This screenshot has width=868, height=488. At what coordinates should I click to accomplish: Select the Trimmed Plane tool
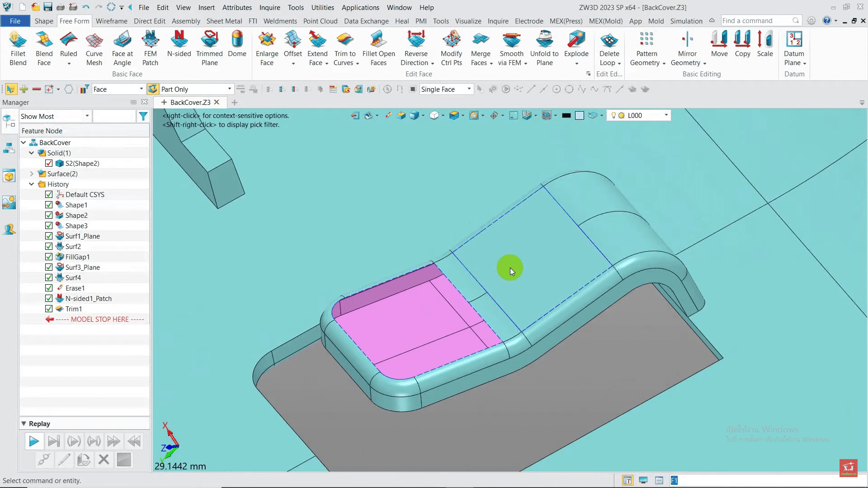pos(209,48)
